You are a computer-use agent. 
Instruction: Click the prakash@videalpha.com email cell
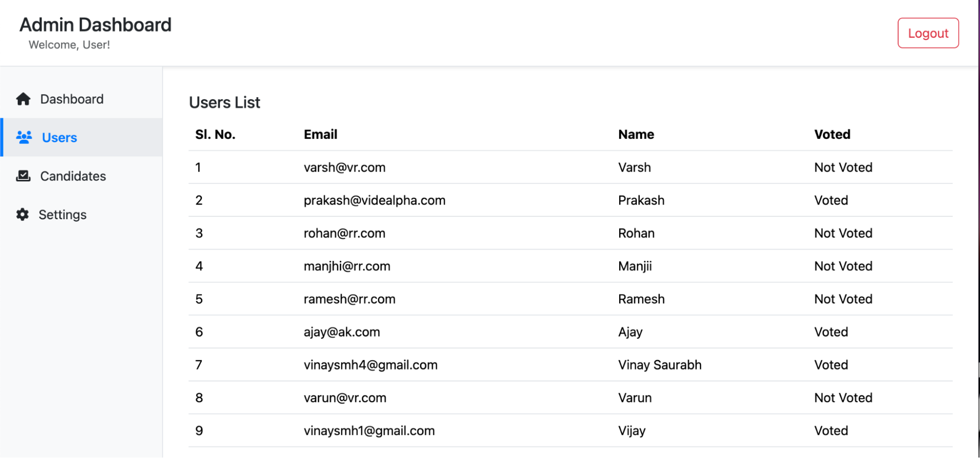(375, 201)
